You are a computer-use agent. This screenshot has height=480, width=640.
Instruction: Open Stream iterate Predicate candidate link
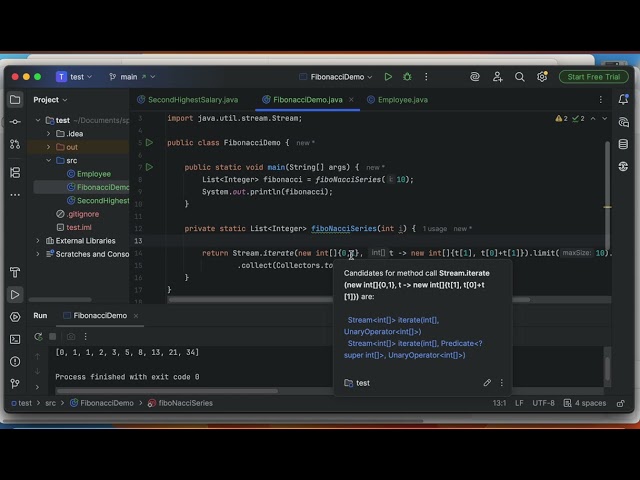point(413,349)
